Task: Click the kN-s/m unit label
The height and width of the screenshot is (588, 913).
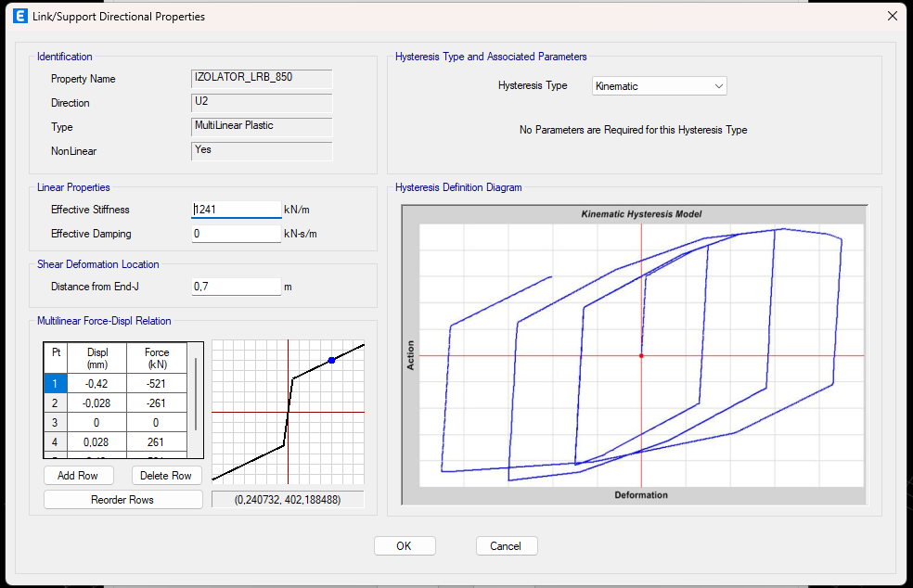Action: 301,234
